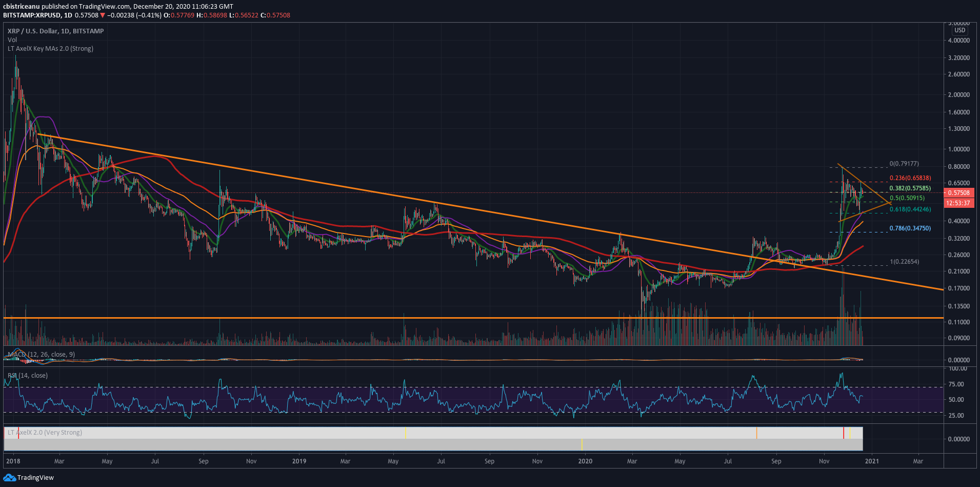
Task: Select the 0(0.79177) Fibonacci level label
Action: [904, 164]
